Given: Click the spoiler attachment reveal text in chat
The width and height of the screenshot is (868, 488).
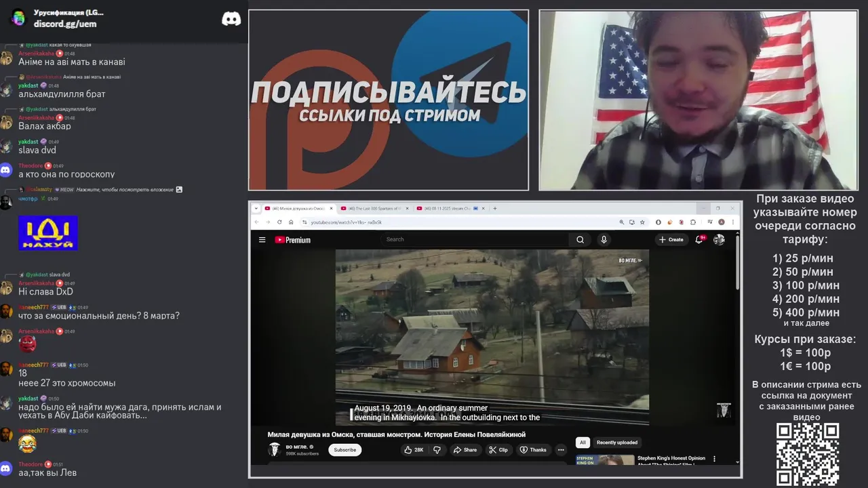Looking at the screenshot, I should pyautogui.click(x=125, y=190).
